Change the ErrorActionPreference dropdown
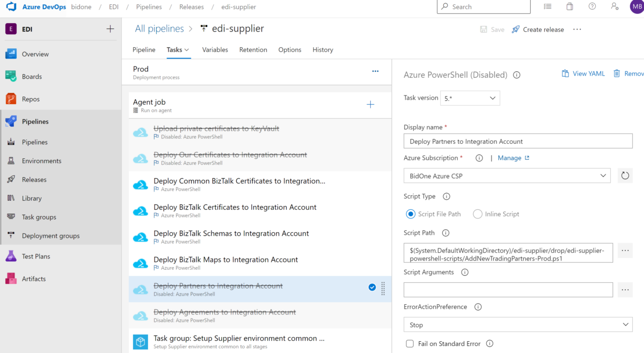The image size is (644, 353). (x=517, y=324)
